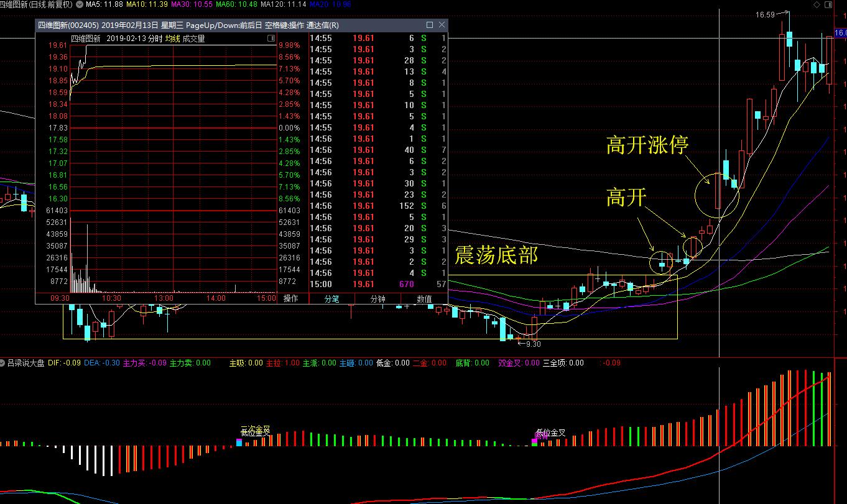Click the DEA: -0.30 value
The height and width of the screenshot is (504, 847).
point(102,363)
